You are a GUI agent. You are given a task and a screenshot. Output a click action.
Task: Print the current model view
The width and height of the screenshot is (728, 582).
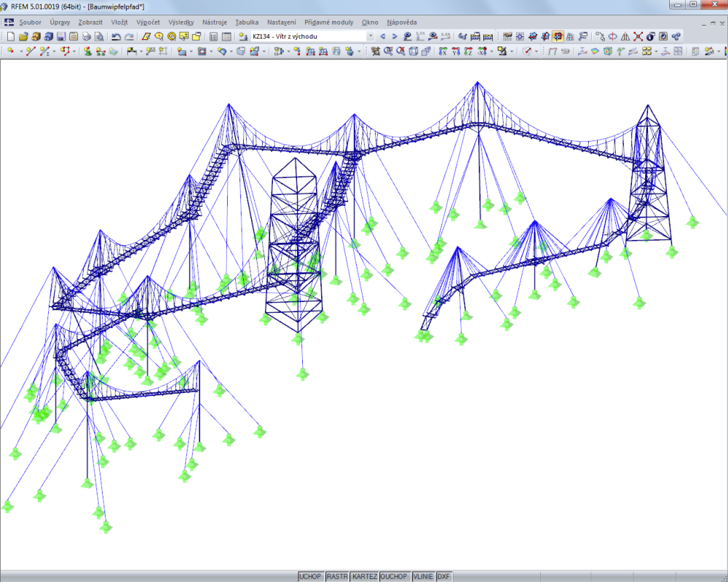coord(87,36)
